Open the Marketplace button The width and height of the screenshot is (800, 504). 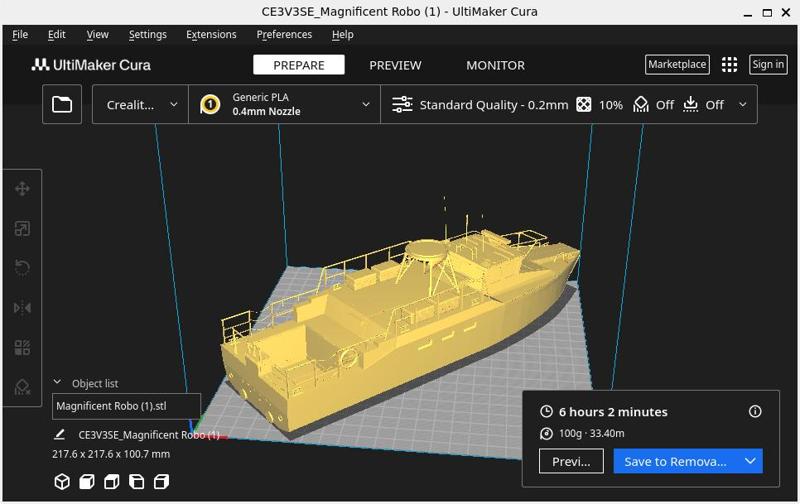point(677,65)
